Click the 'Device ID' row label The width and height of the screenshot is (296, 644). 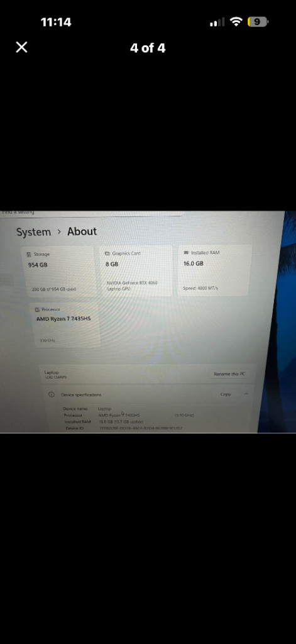coord(74,428)
